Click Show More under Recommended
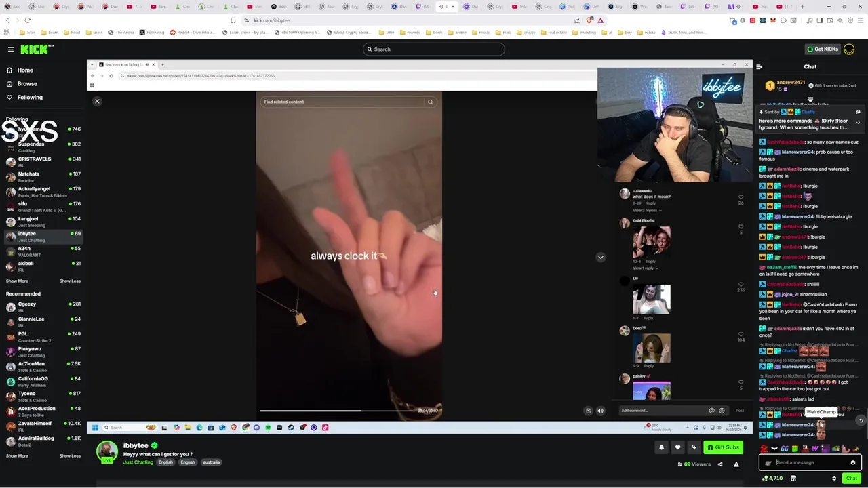Image resolution: width=868 pixels, height=488 pixels. tap(17, 455)
